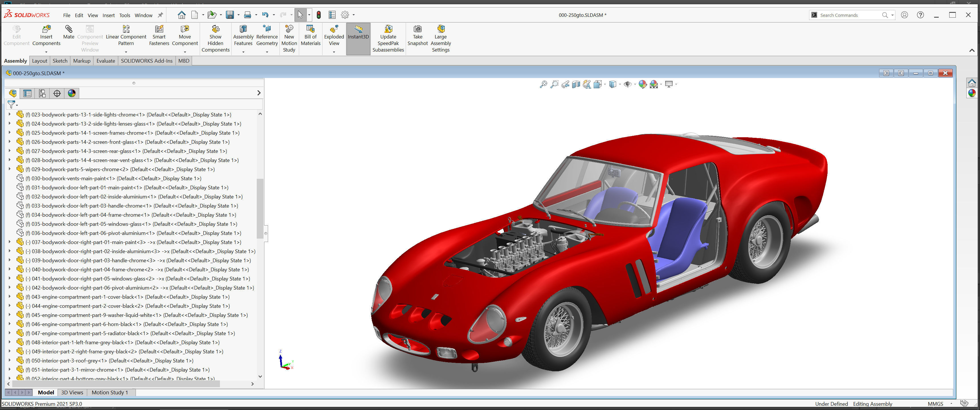
Task: Select the Mate tool
Action: 68,32
